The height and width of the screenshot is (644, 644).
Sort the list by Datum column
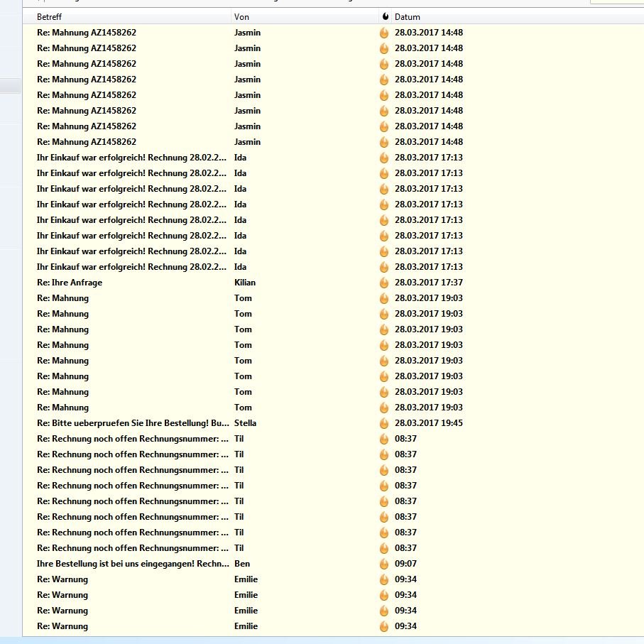(518, 17)
